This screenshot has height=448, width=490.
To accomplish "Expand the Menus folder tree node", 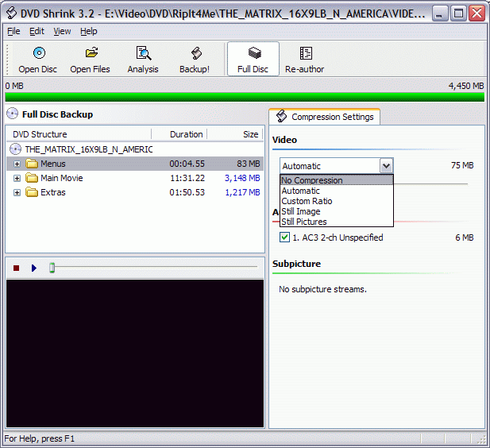I will [17, 164].
